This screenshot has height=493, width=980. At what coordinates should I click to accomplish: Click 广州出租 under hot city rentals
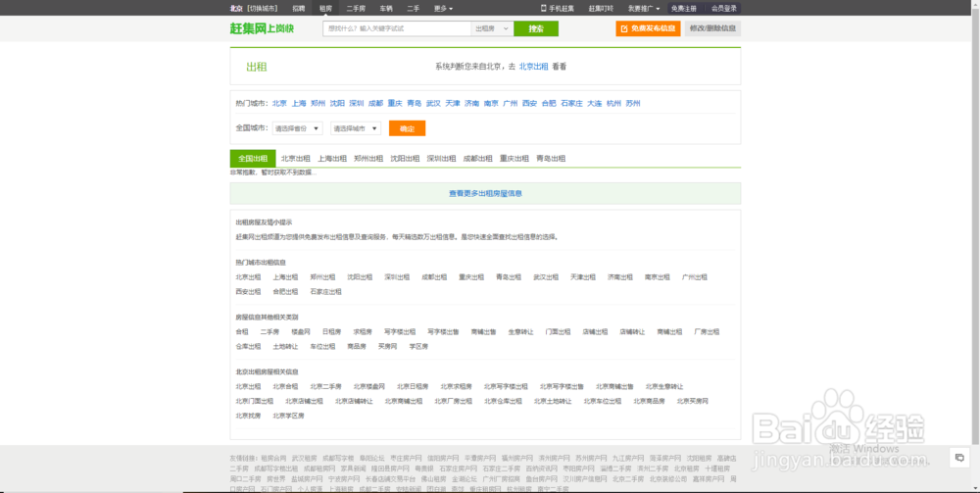click(x=695, y=276)
